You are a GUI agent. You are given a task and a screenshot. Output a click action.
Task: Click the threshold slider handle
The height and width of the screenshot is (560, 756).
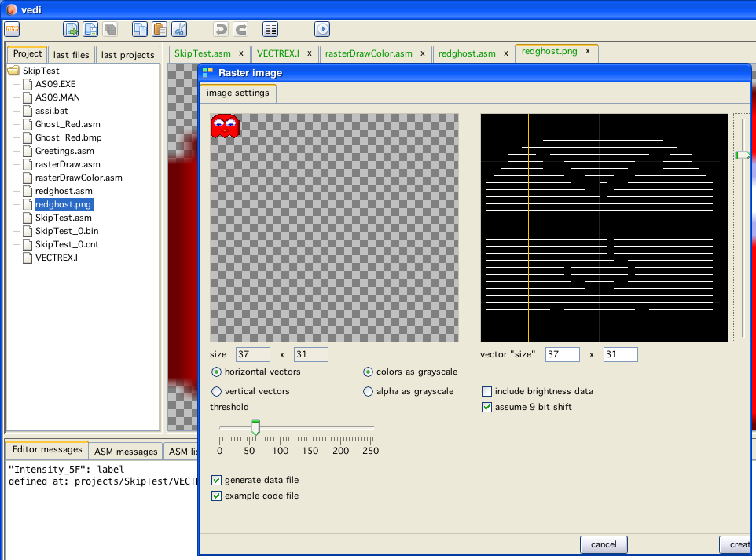(x=255, y=427)
